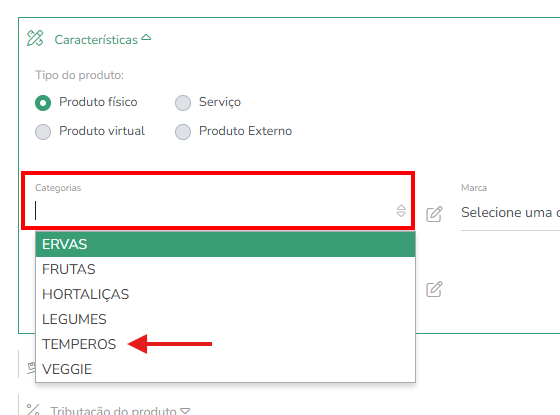Select FRUTAS from the category list
The image size is (560, 415).
click(225, 269)
